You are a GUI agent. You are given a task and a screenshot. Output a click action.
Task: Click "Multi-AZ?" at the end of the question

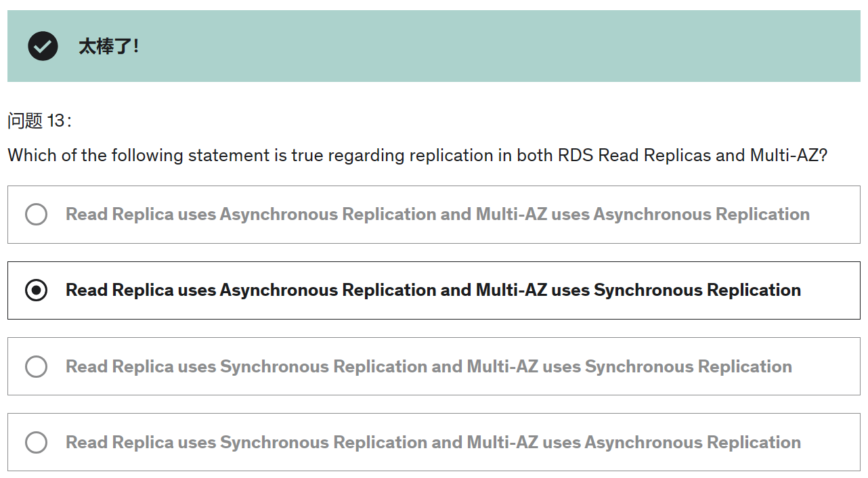click(x=788, y=156)
